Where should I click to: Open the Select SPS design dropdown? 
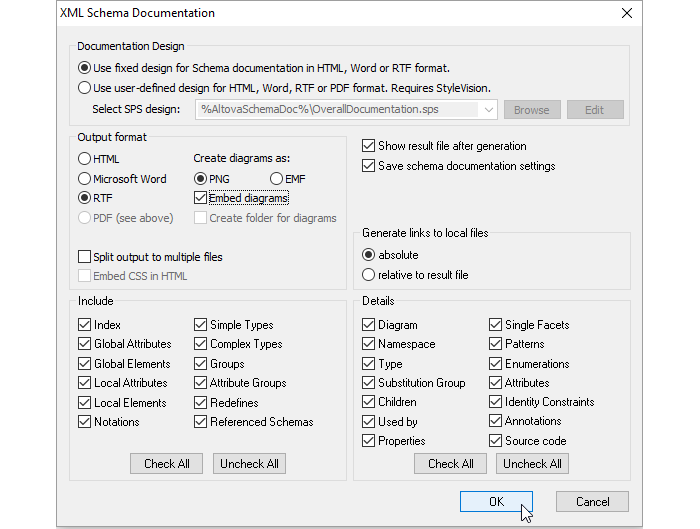[487, 110]
